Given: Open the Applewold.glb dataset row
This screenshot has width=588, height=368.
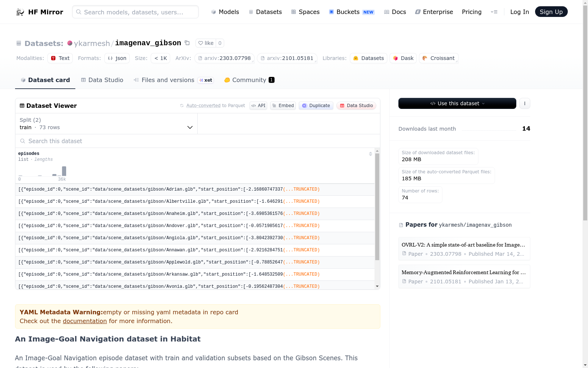Looking at the screenshot, I should [195, 262].
